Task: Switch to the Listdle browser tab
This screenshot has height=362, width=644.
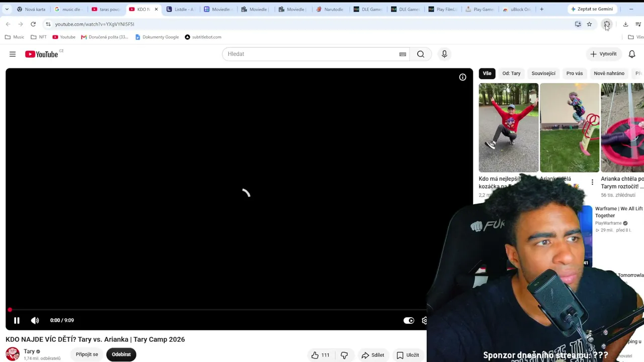Action: coord(181,9)
